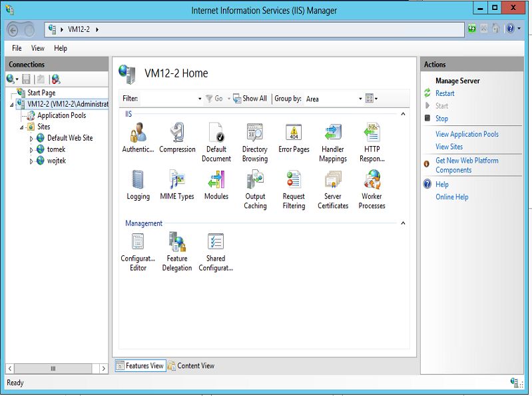Image resolution: width=532 pixels, height=396 pixels.
Task: Open the Error Pages feature
Action: (294, 137)
